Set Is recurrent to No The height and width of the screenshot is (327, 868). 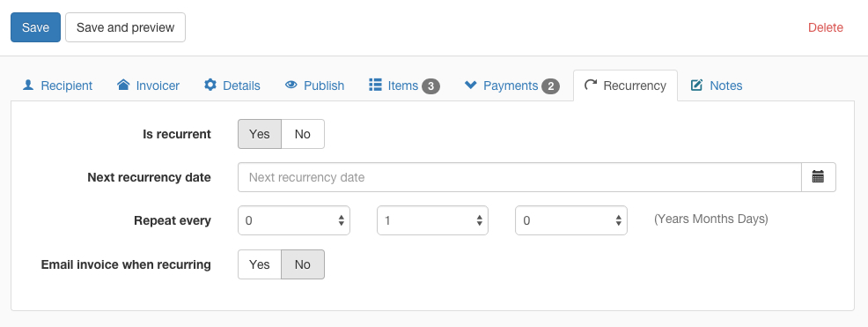[x=303, y=134]
